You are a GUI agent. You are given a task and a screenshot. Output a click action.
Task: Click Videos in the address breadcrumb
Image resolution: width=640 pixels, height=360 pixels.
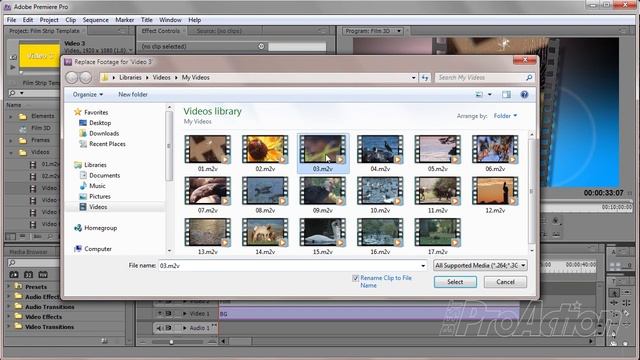click(x=161, y=78)
